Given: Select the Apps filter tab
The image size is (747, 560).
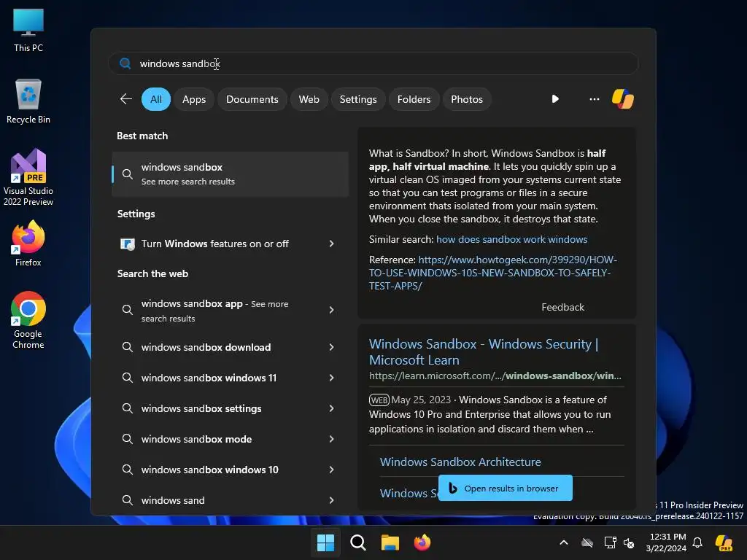Looking at the screenshot, I should pyautogui.click(x=194, y=99).
